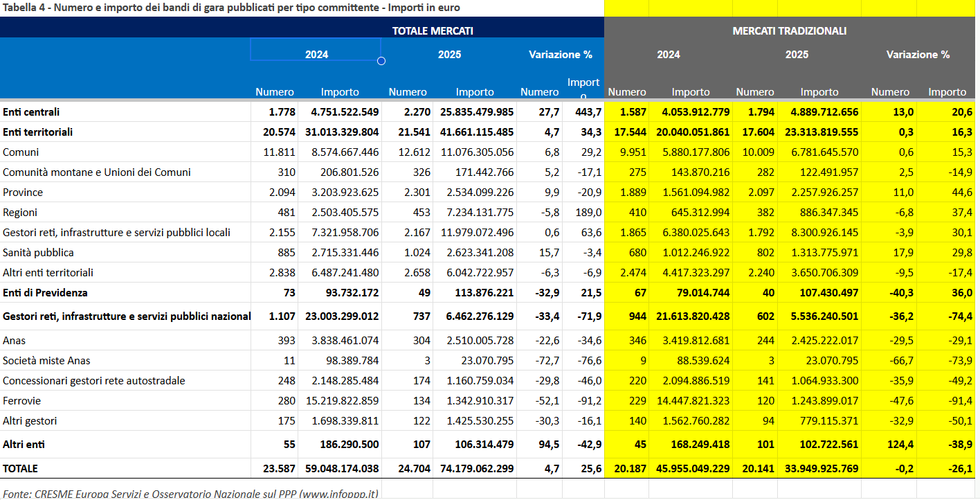Click 2025 header under MERCATI TRADIZIONALI
The image size is (980, 500).
pos(797,55)
